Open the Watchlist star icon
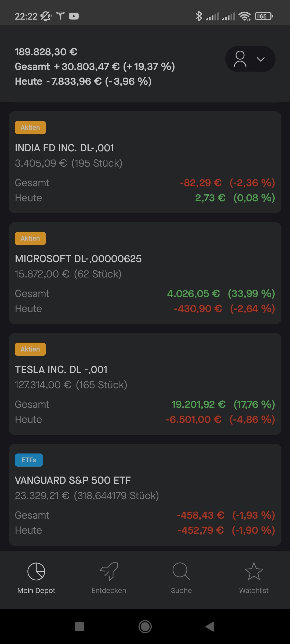The width and height of the screenshot is (290, 644). (x=254, y=571)
